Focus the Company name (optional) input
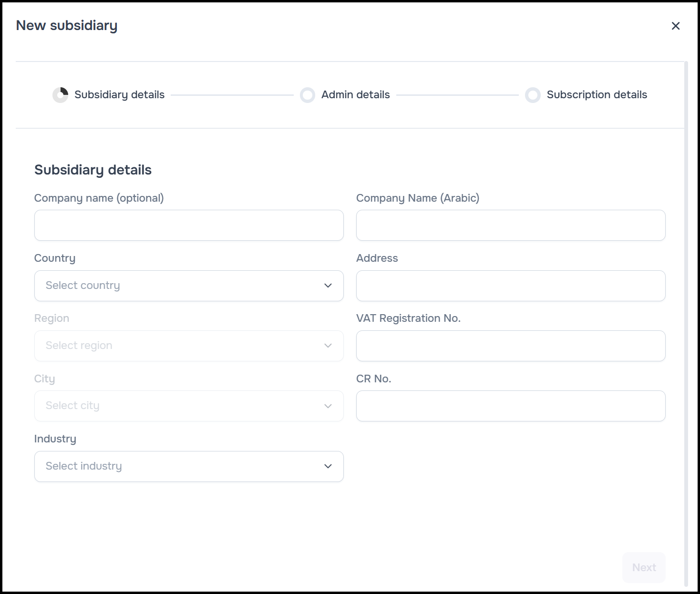700x594 pixels. [189, 225]
